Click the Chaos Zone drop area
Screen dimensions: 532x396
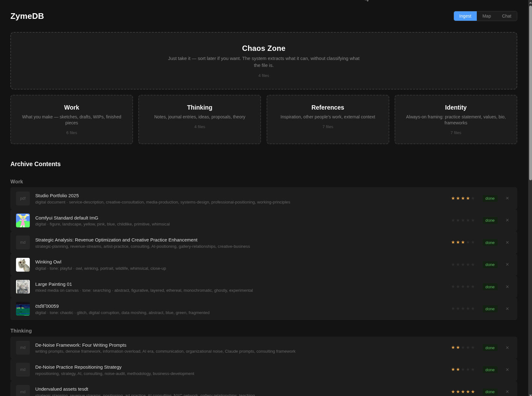click(264, 61)
